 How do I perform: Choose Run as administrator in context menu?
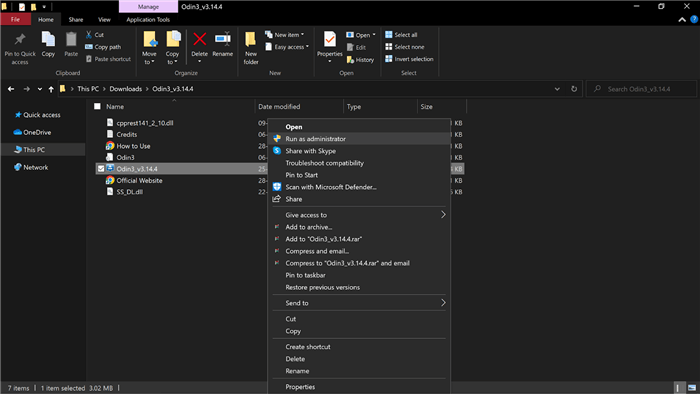359,139
